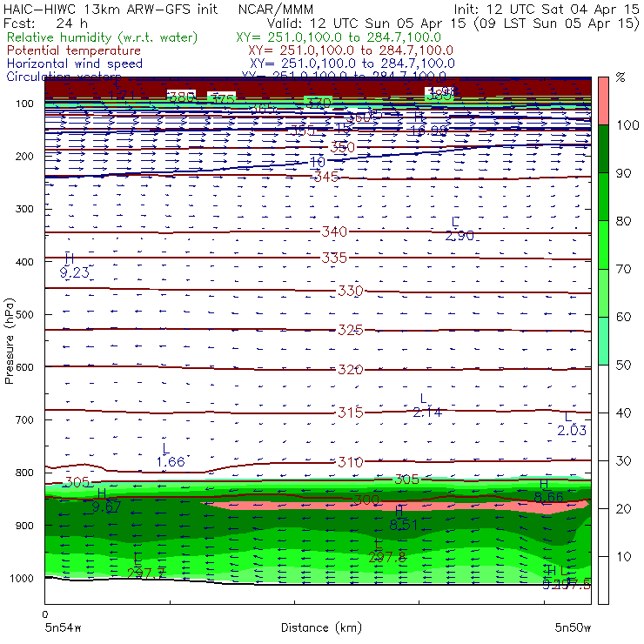Click the 'HAIC-HIWC 13km ARW-GFS init' title

(x=111, y=10)
